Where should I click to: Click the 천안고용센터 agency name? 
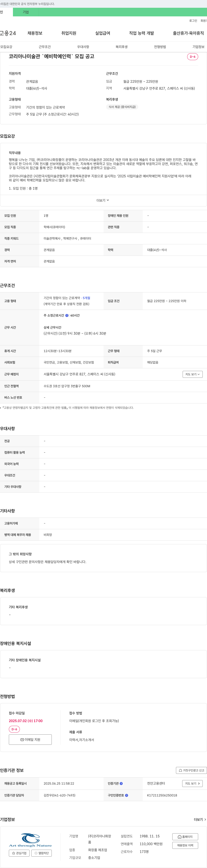click(x=156, y=784)
